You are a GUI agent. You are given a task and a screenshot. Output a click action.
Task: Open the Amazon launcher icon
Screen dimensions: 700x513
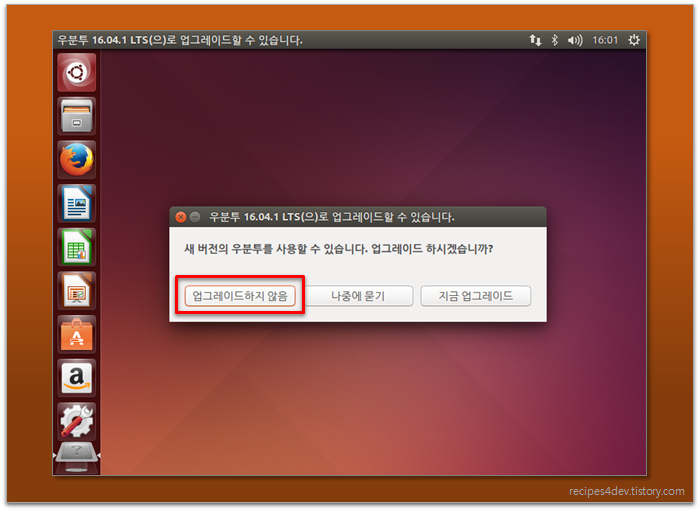(76, 378)
